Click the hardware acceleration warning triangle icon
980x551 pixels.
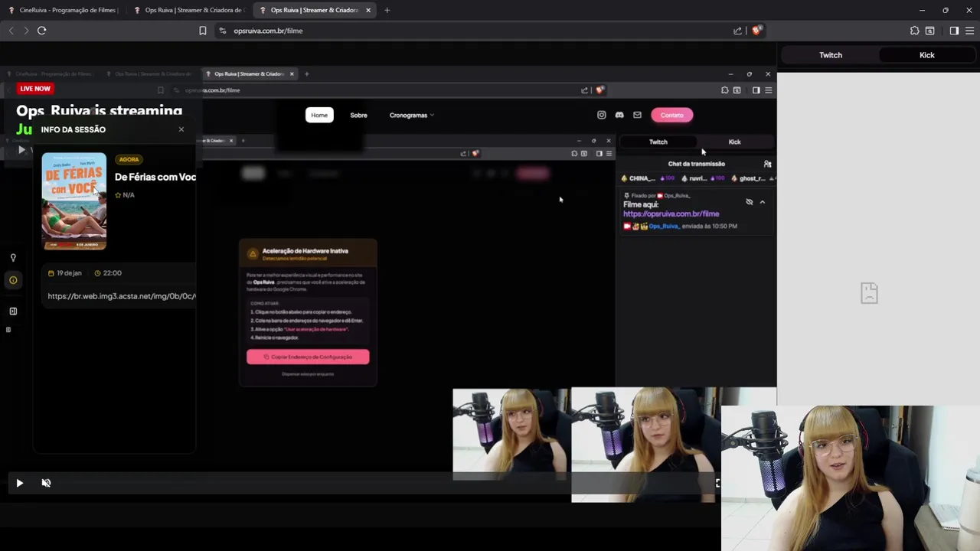[x=253, y=254]
